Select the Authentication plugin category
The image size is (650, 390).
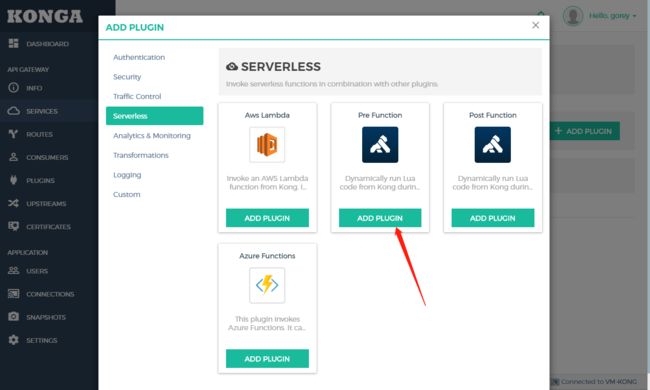click(139, 57)
